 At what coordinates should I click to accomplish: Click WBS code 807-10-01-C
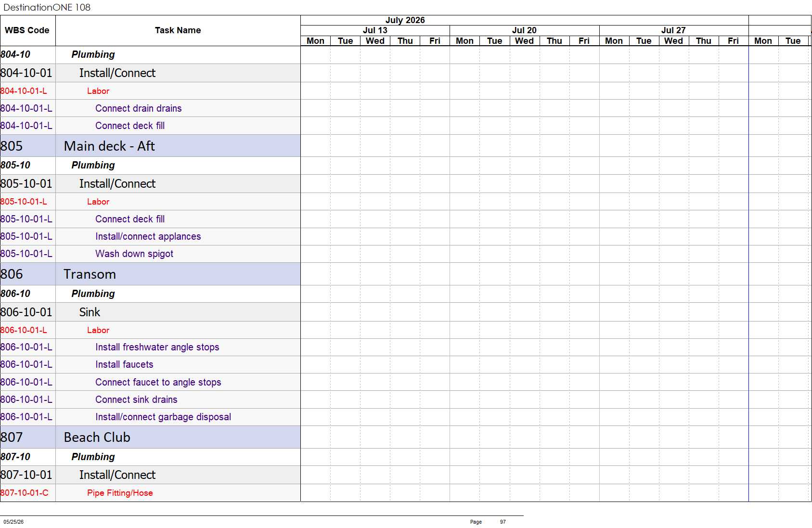(x=27, y=493)
